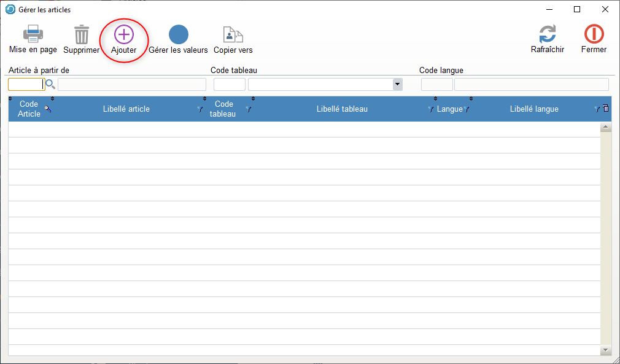Click the Ajouter plus icon

[x=123, y=34]
